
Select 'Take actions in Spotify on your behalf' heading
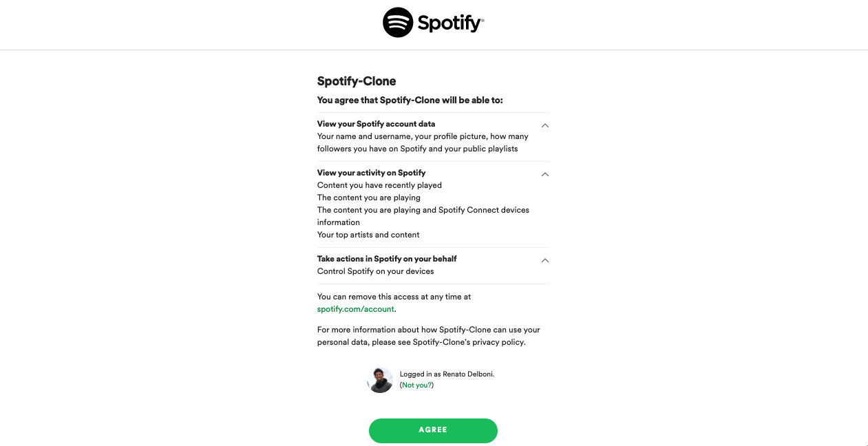click(x=387, y=259)
